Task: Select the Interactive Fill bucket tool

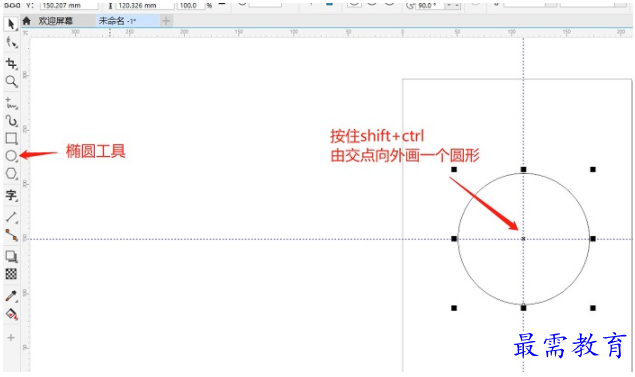Action: (x=11, y=314)
